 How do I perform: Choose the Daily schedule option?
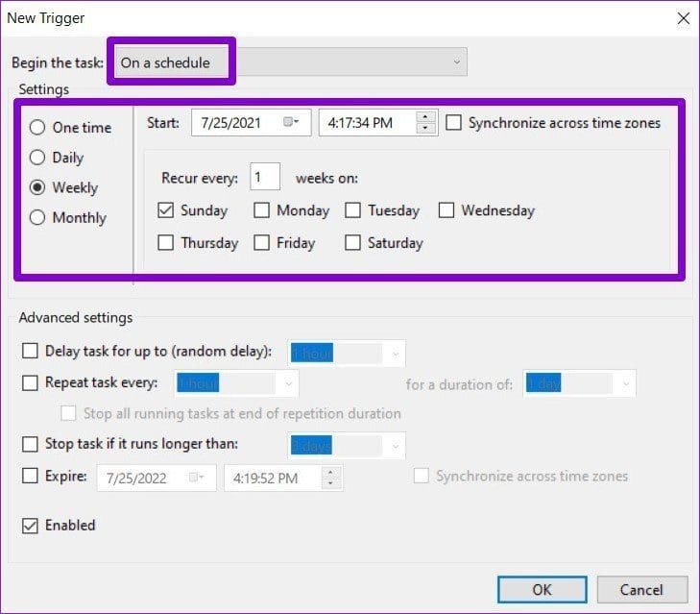coord(37,158)
